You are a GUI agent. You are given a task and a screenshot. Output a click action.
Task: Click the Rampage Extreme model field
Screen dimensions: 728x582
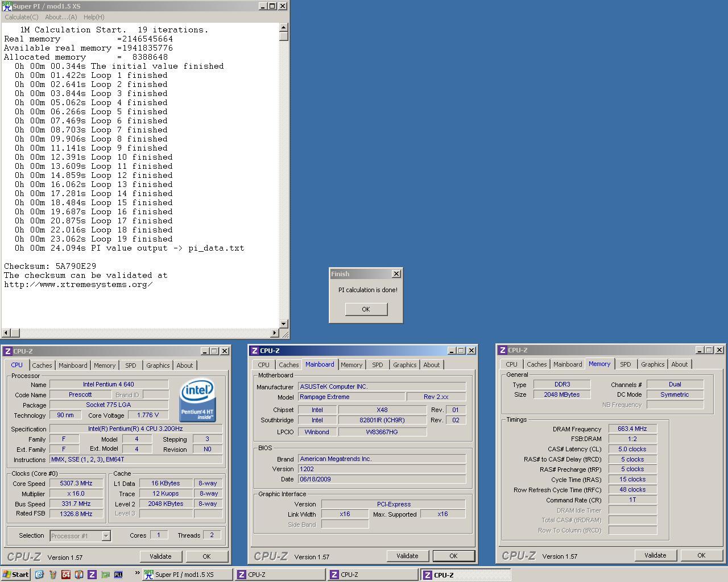[351, 397]
